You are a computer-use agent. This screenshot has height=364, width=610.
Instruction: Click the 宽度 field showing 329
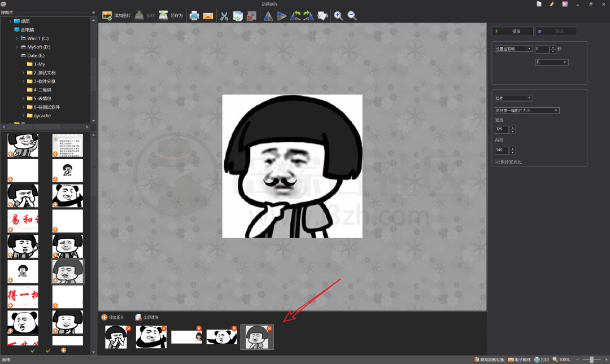click(x=502, y=129)
